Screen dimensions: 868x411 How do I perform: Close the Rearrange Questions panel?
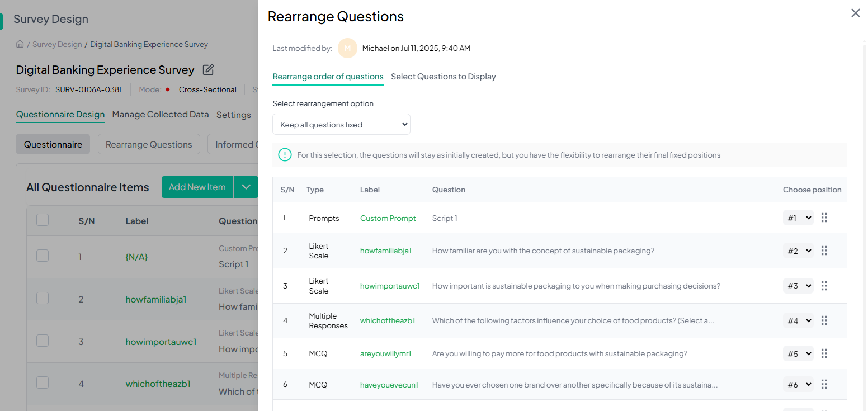point(855,13)
